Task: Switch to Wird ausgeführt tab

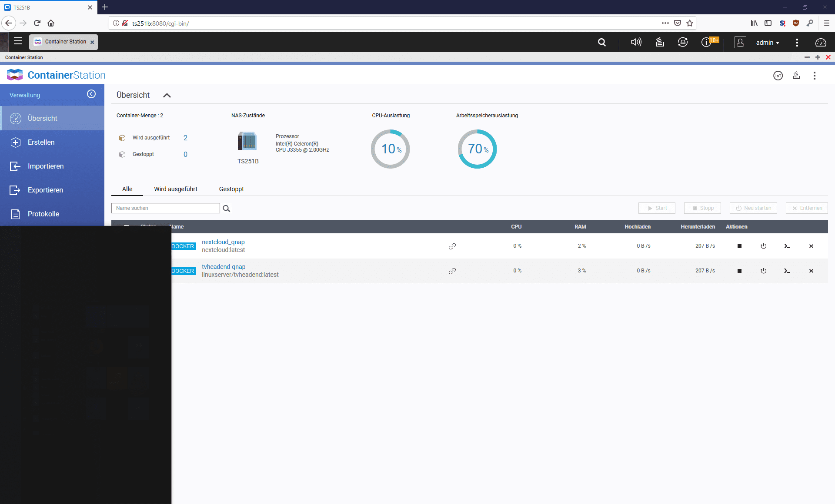Action: pos(176,189)
